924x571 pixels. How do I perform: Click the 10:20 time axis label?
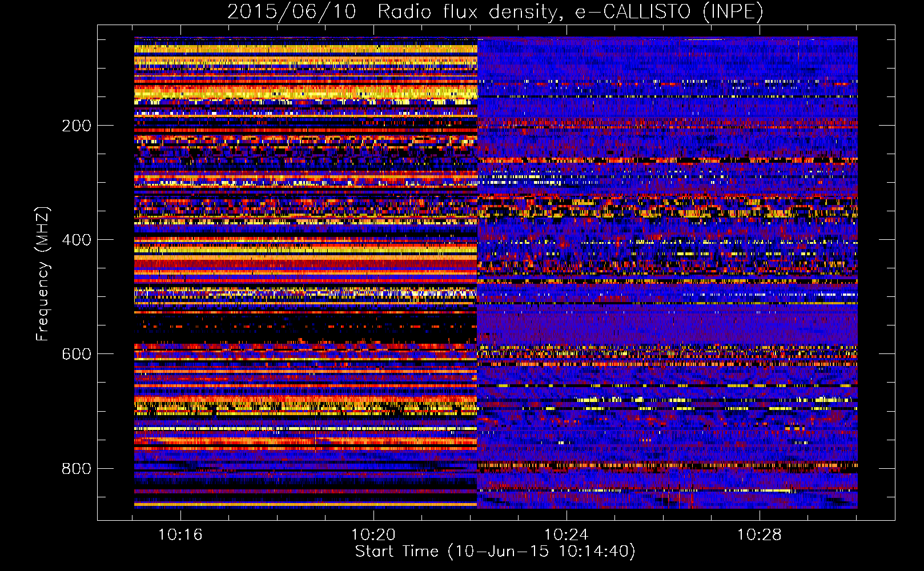(373, 535)
